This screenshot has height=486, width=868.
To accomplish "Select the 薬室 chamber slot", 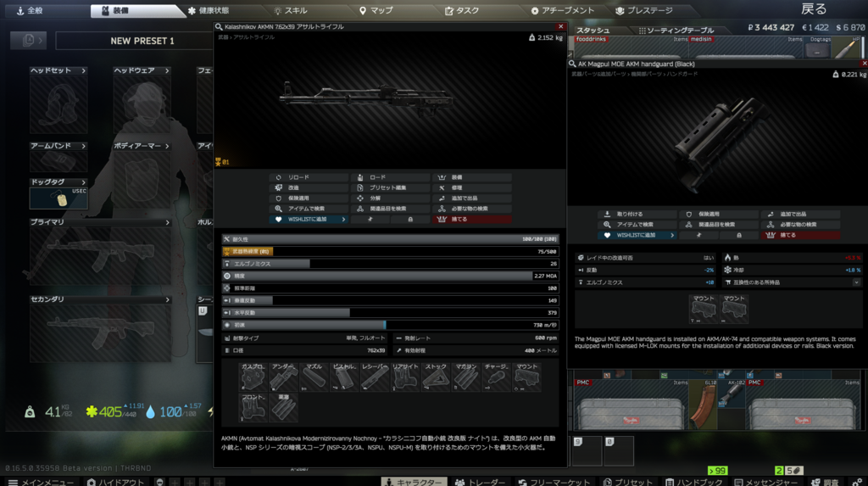I will (283, 408).
